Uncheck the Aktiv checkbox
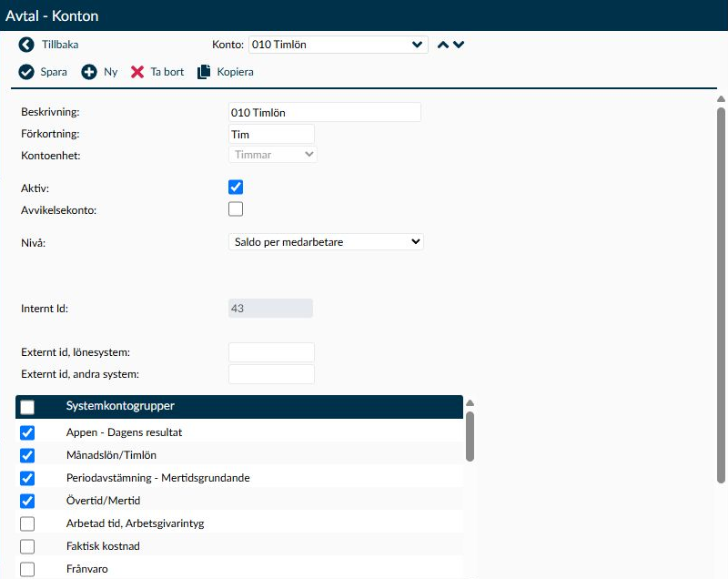The width and height of the screenshot is (728, 579). pos(236,188)
